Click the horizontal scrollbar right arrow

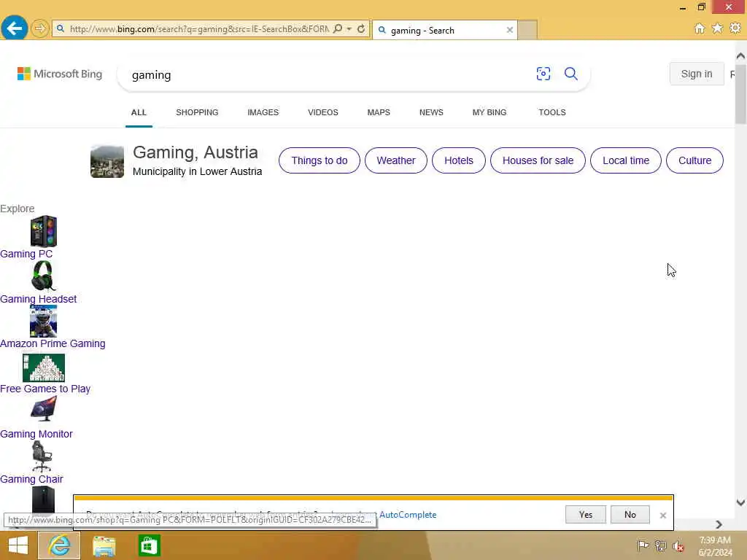(x=719, y=524)
